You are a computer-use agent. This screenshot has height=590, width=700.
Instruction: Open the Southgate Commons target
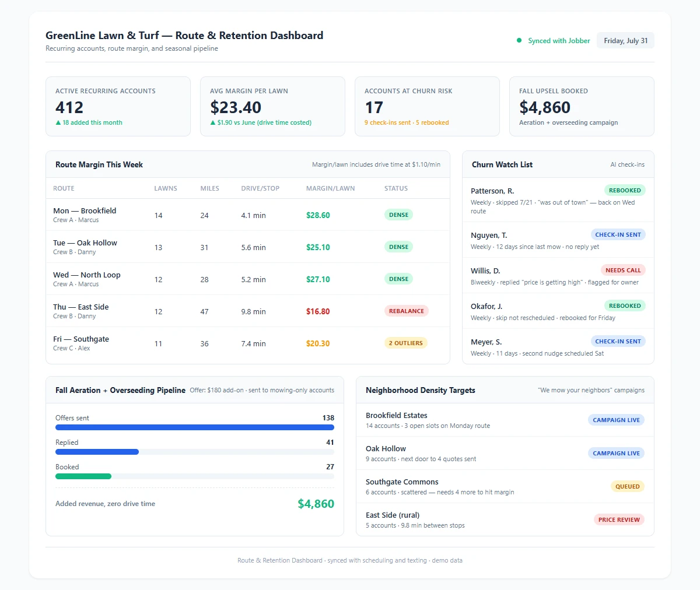pyautogui.click(x=505, y=486)
